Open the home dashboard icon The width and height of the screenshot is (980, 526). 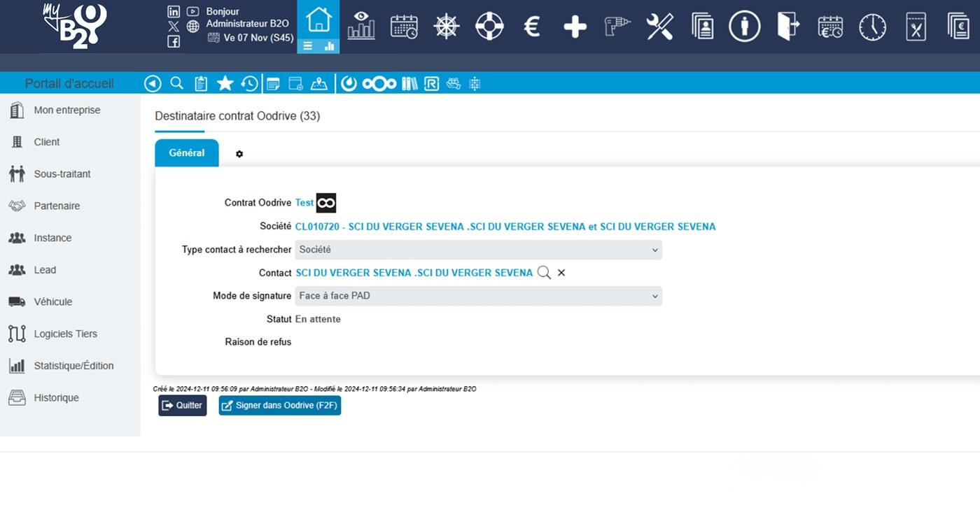(x=318, y=20)
